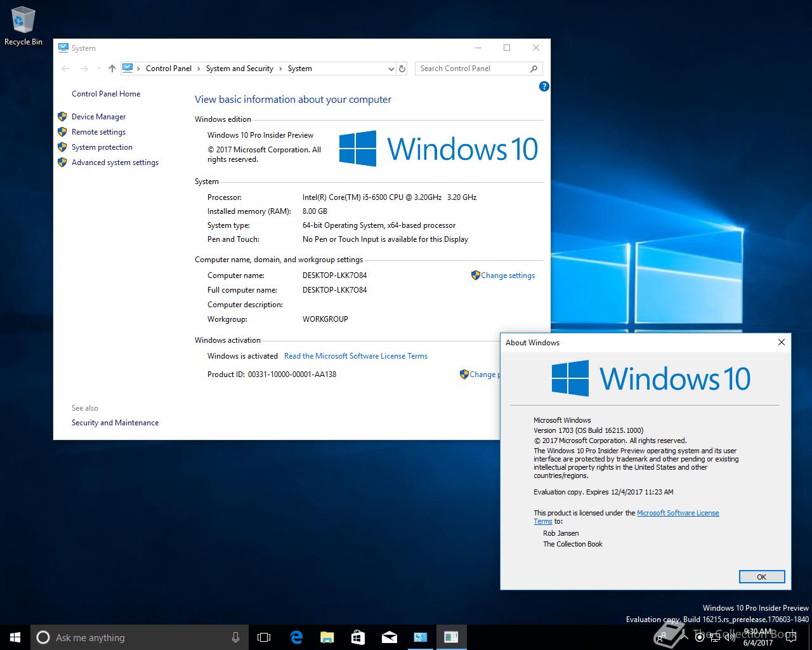Click the search magnifier icon in Control Panel
The image size is (812, 650).
click(534, 69)
